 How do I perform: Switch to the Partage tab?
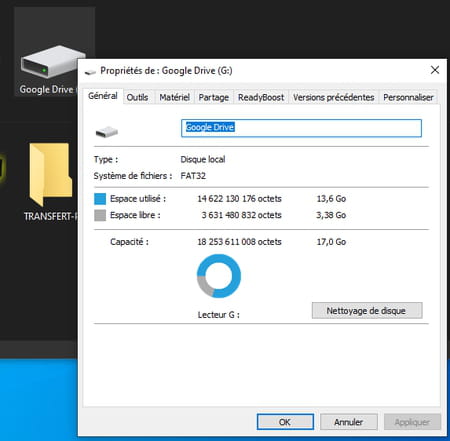[214, 97]
